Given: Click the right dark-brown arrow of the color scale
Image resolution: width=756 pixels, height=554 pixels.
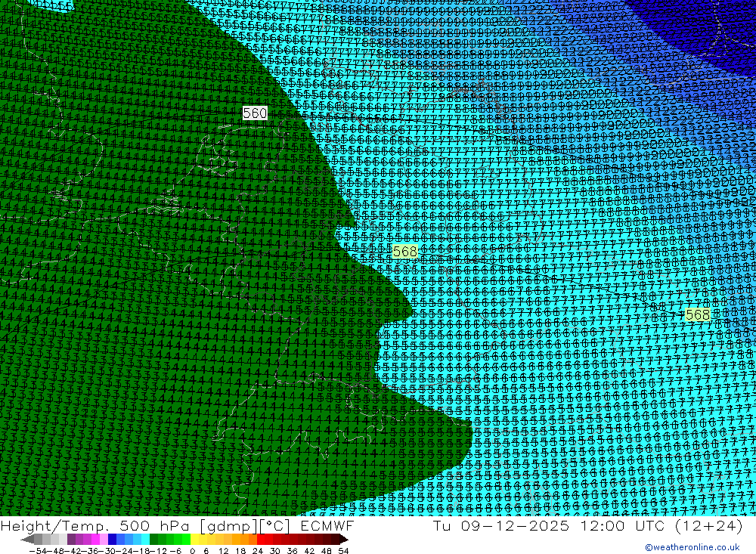Looking at the screenshot, I should coord(342,539).
